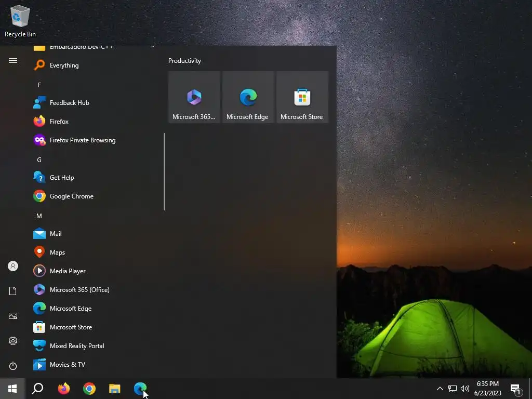
Task: Open Microsoft Edge from the taskbar
Action: (x=140, y=389)
